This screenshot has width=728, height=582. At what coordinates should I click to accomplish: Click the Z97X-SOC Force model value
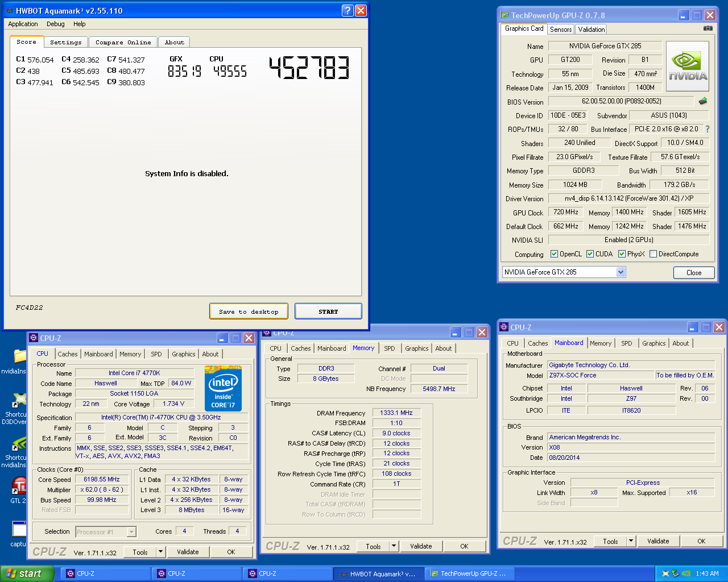[601, 375]
